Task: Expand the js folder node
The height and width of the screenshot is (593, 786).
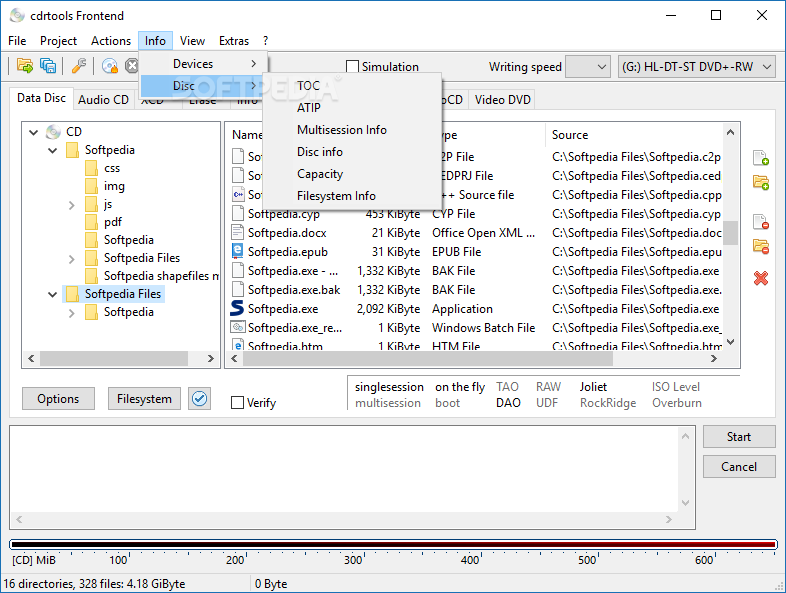Action: (72, 205)
